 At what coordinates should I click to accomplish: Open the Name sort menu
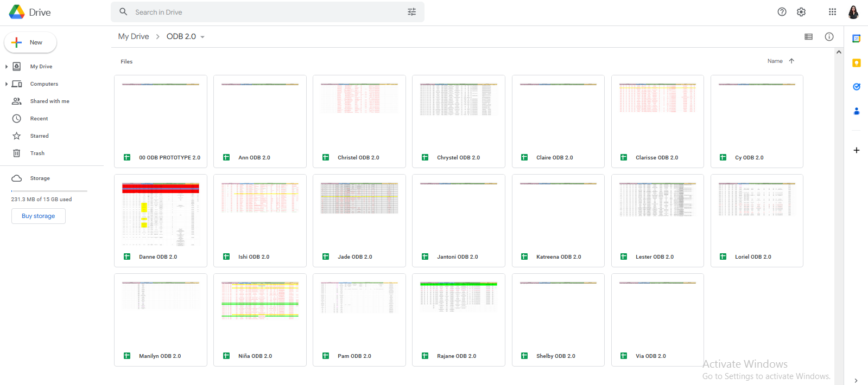tap(775, 61)
